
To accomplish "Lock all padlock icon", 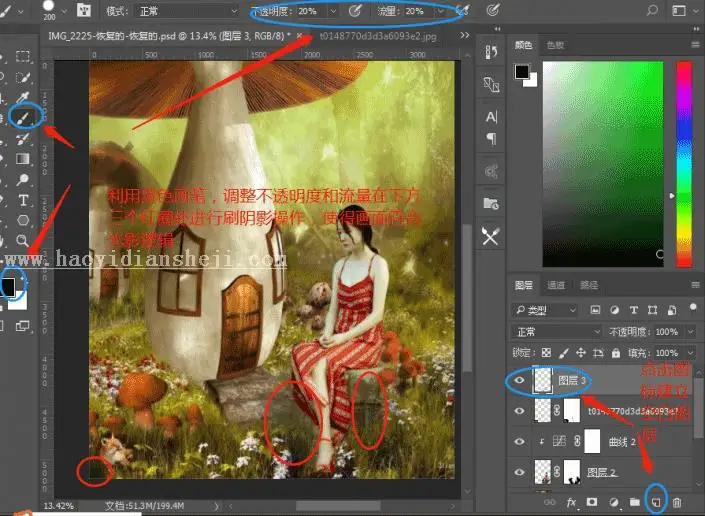I will 616,353.
